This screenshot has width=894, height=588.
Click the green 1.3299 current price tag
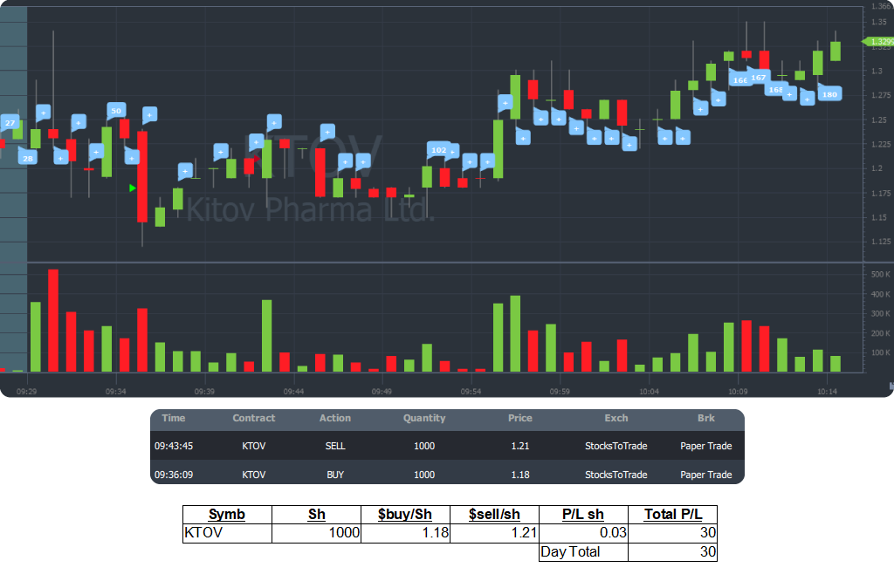879,42
